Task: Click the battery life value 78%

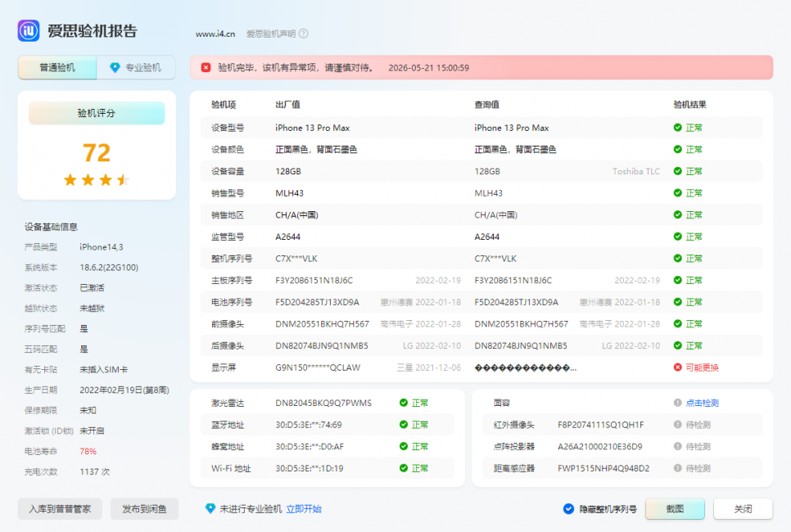Action: [88, 451]
